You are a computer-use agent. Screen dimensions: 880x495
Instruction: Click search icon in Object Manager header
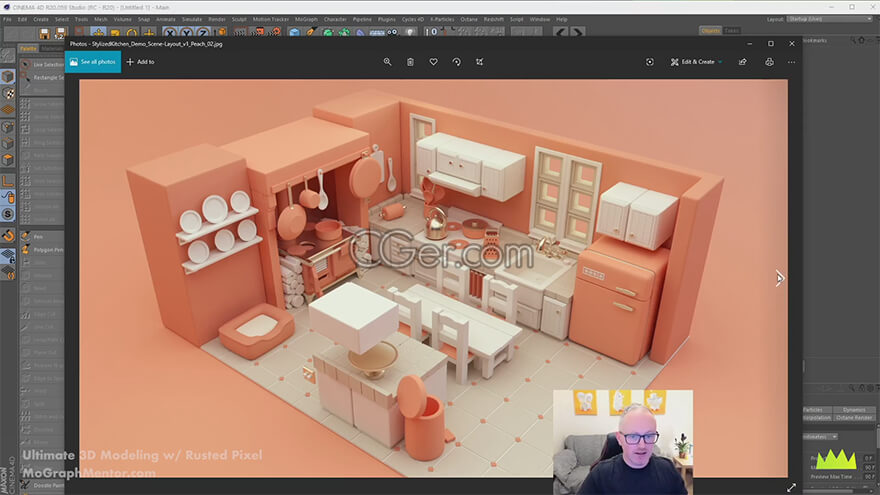[x=852, y=40]
